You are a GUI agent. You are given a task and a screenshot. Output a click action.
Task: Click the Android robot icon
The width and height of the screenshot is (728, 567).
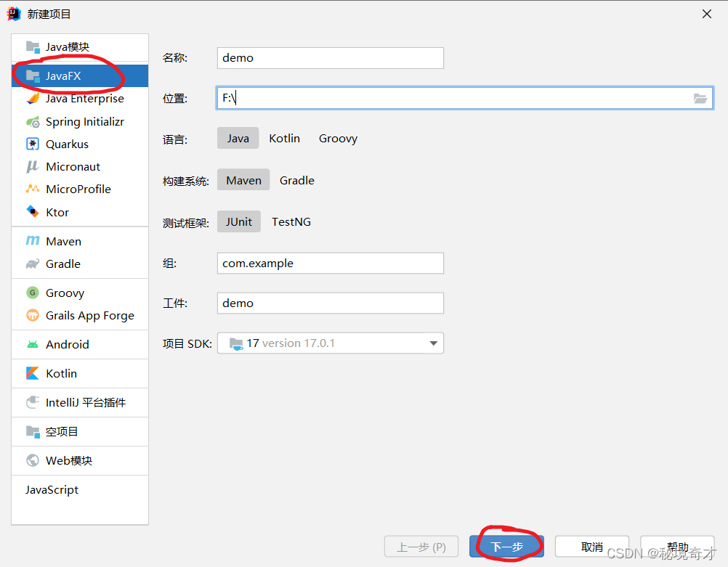(x=33, y=344)
